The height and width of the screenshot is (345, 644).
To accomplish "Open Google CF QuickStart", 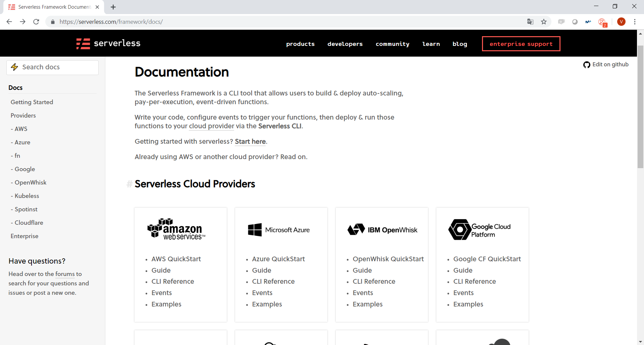I will pyautogui.click(x=487, y=259).
